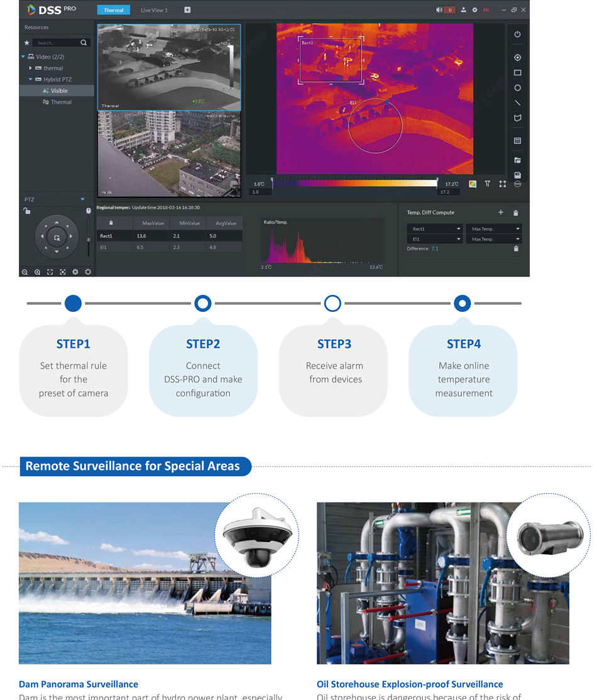597x700 pixels.
Task: Select the visible-light video thumbnail
Action: (169, 153)
